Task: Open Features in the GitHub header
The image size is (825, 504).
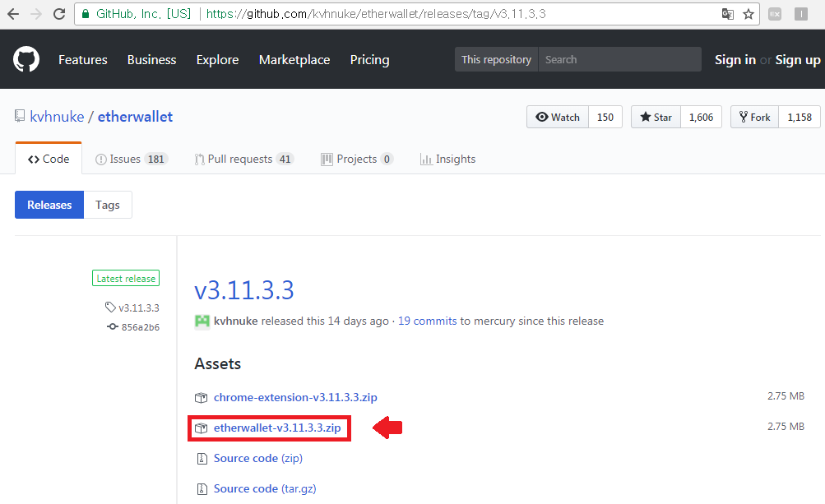Action: pos(83,60)
